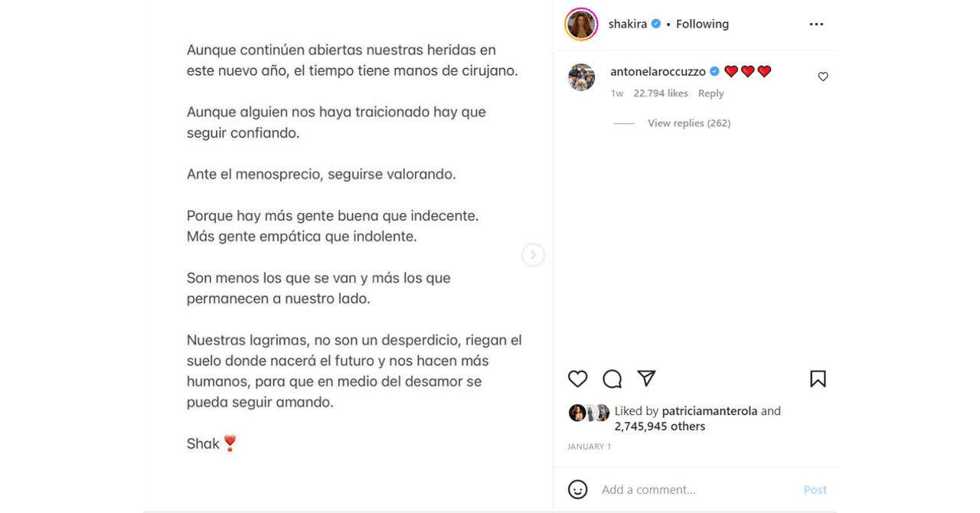
Task: Advance the carousel with the next arrow
Action: point(533,254)
